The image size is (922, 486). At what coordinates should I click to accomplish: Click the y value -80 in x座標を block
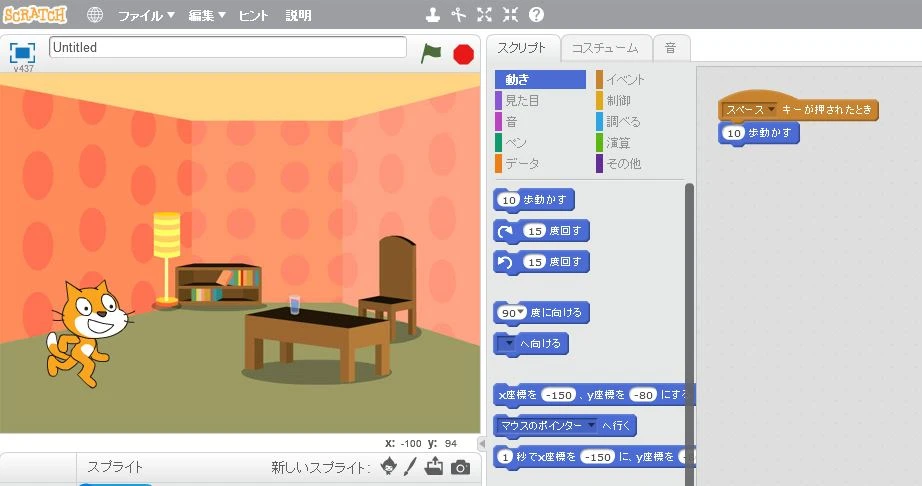[x=643, y=395]
